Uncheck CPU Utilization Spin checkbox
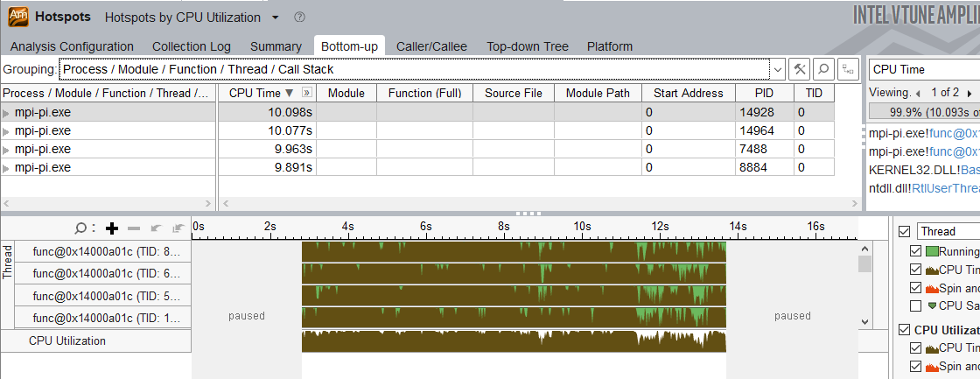Viewport: 980px width, 379px height. (915, 366)
